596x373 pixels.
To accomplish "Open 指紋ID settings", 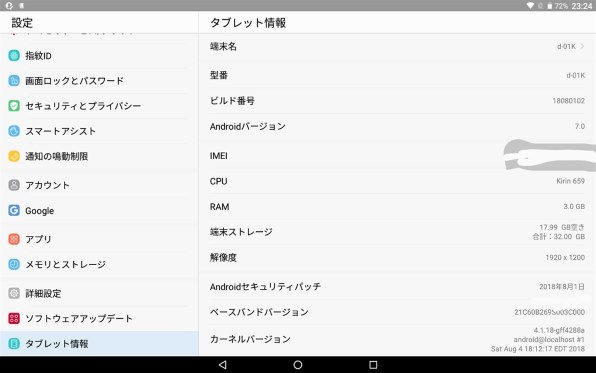I will 99,56.
